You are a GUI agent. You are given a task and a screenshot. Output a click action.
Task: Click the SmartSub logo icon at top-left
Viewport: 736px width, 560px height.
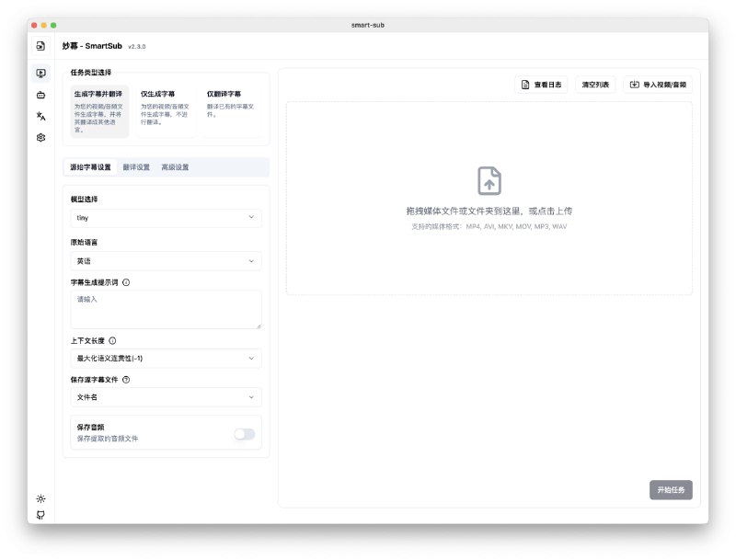coord(40,46)
